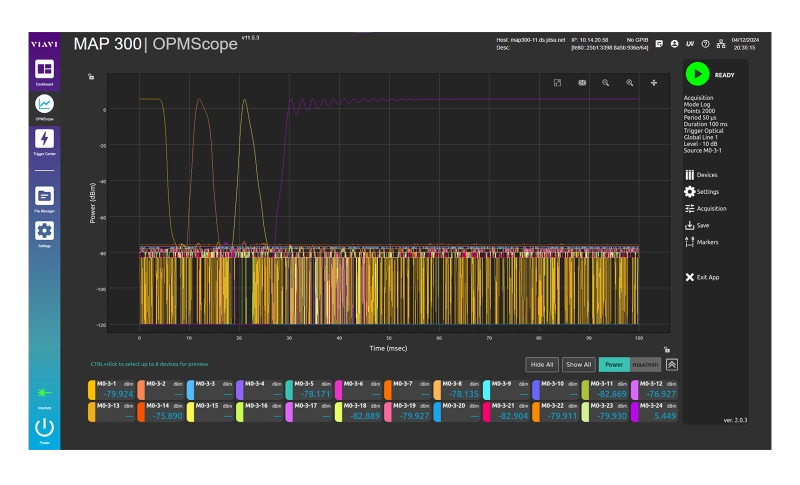The width and height of the screenshot is (800, 485).
Task: Collapse the device channel list panel
Action: 672,365
